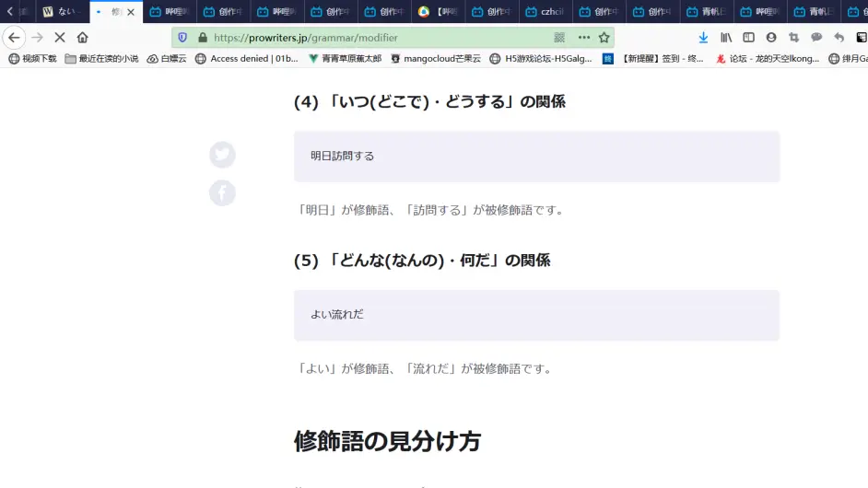This screenshot has width=868, height=488.
Task: Open the downloads panel
Action: pyautogui.click(x=703, y=38)
